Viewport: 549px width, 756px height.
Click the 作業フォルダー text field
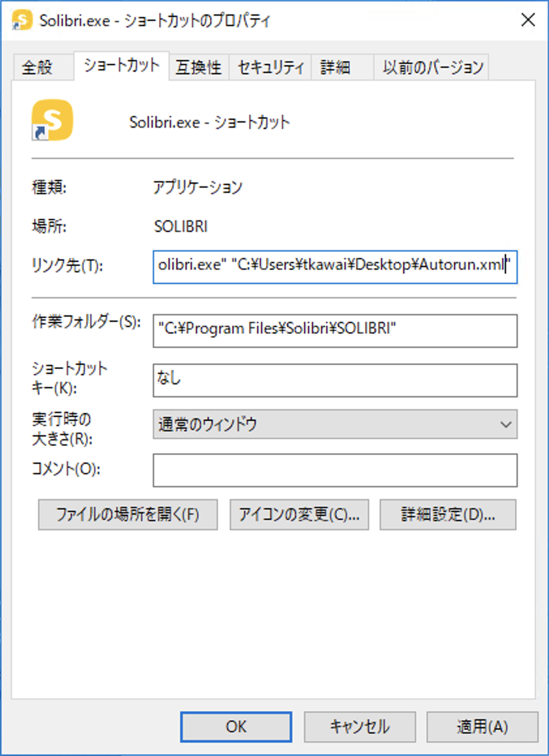(x=334, y=331)
